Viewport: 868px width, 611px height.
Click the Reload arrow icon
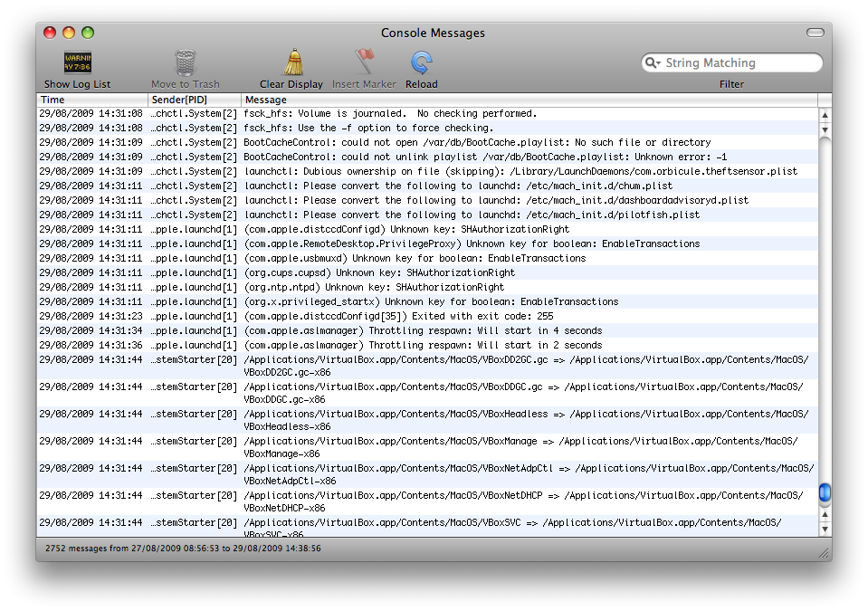pyautogui.click(x=421, y=63)
